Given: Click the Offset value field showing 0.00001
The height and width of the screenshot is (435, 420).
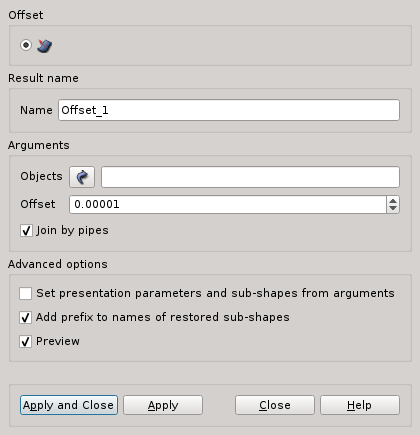Looking at the screenshot, I should (x=228, y=204).
